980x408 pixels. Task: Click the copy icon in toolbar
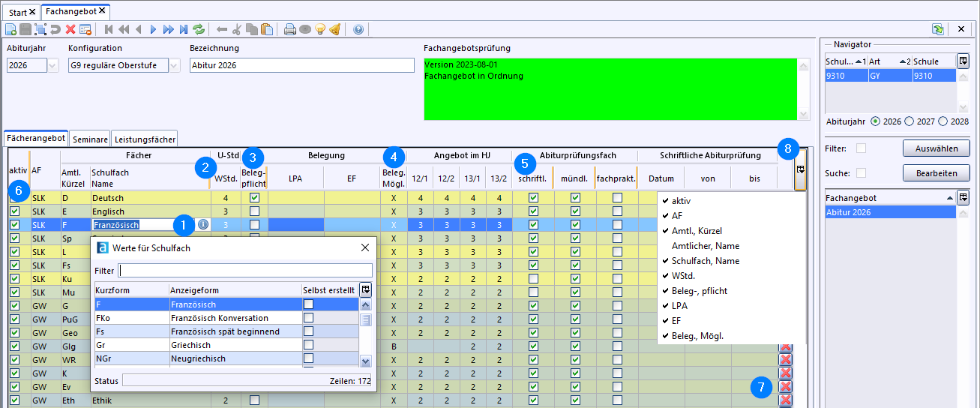[252, 29]
